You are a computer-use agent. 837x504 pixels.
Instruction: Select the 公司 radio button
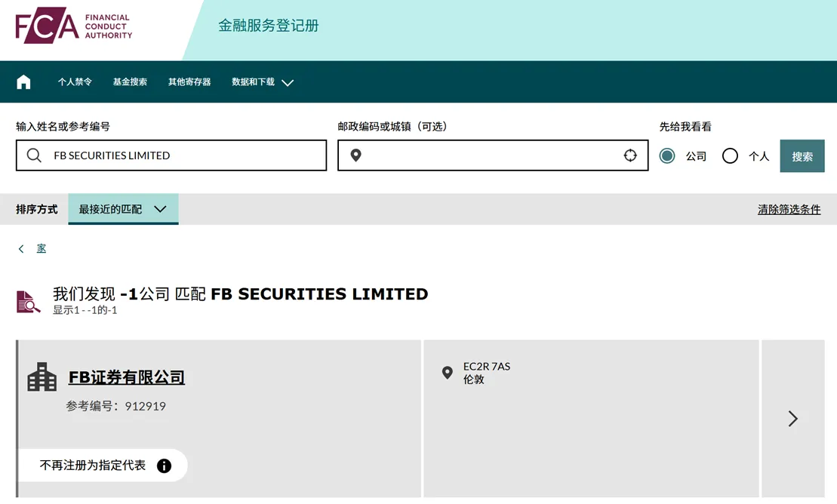click(x=666, y=156)
